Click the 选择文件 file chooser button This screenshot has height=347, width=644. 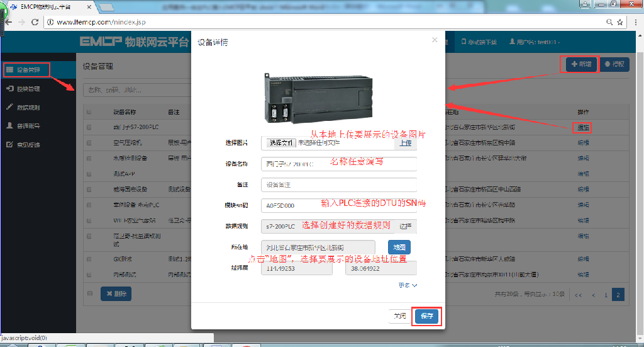point(281,143)
